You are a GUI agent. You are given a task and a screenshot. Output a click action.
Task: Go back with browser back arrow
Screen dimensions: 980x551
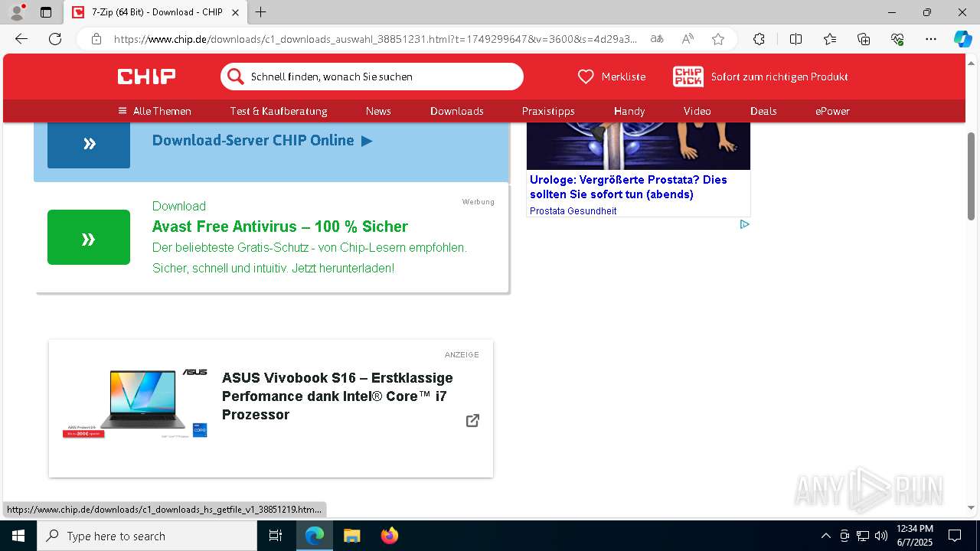pyautogui.click(x=21, y=39)
